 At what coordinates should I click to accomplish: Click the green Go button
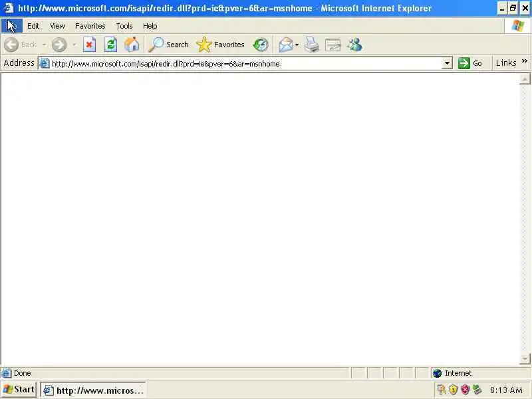470,63
